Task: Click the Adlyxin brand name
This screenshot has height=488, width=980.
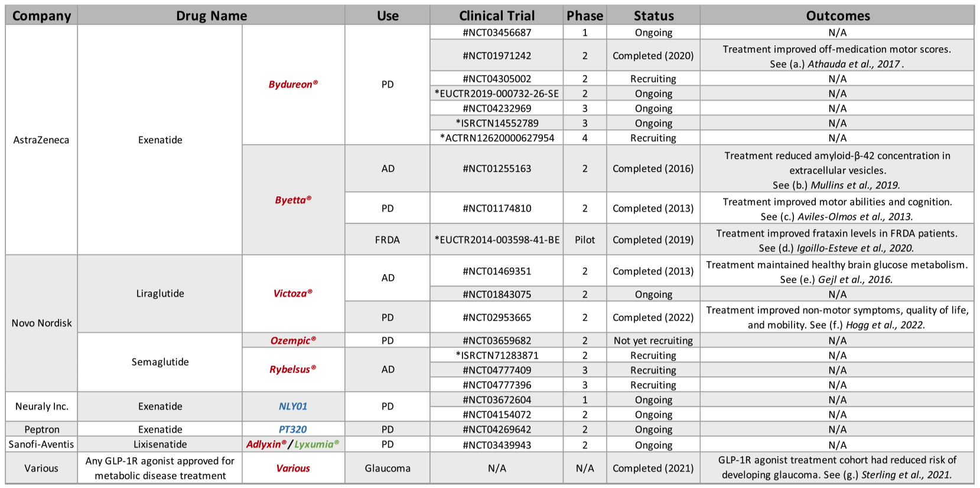Action: (266, 444)
